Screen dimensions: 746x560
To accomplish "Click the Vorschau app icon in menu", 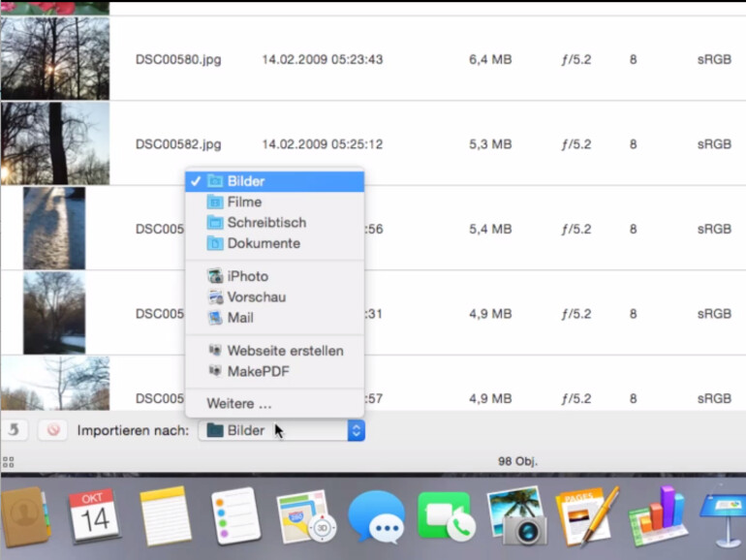I will [x=215, y=297].
